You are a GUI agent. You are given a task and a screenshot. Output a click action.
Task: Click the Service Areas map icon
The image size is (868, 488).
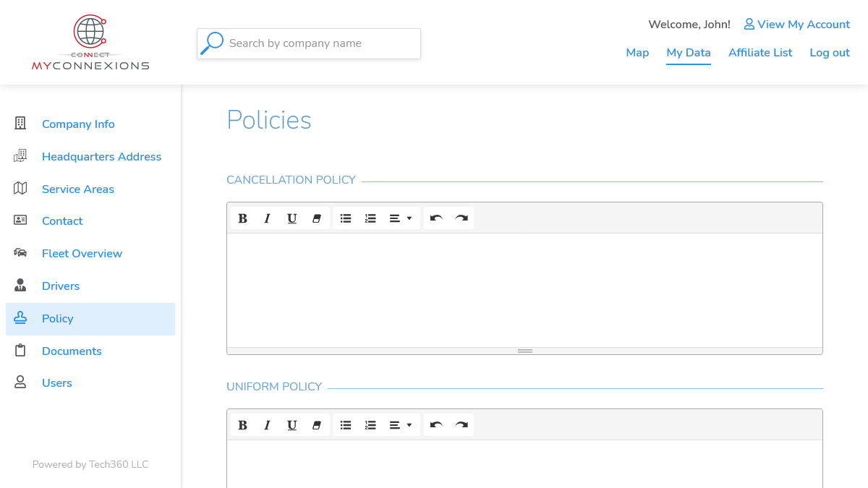click(20, 189)
